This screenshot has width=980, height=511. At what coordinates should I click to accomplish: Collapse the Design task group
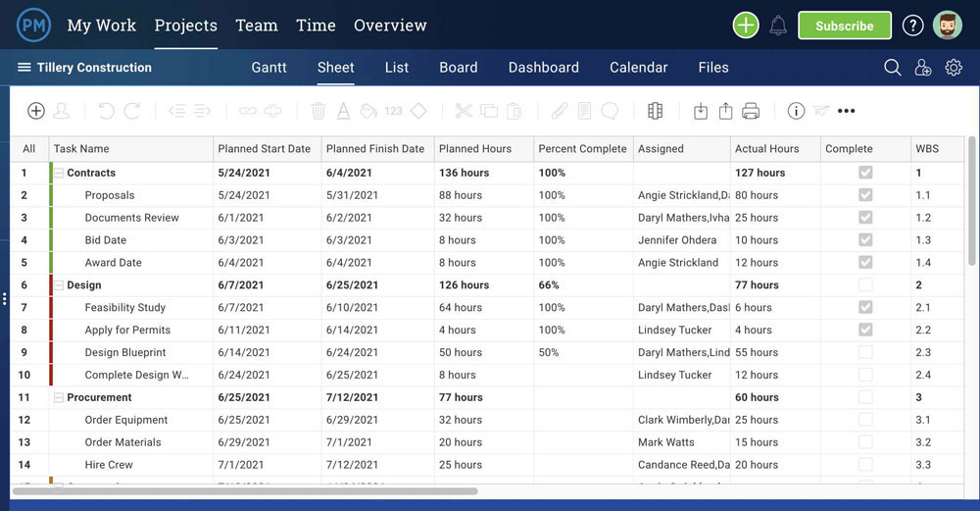coord(59,285)
